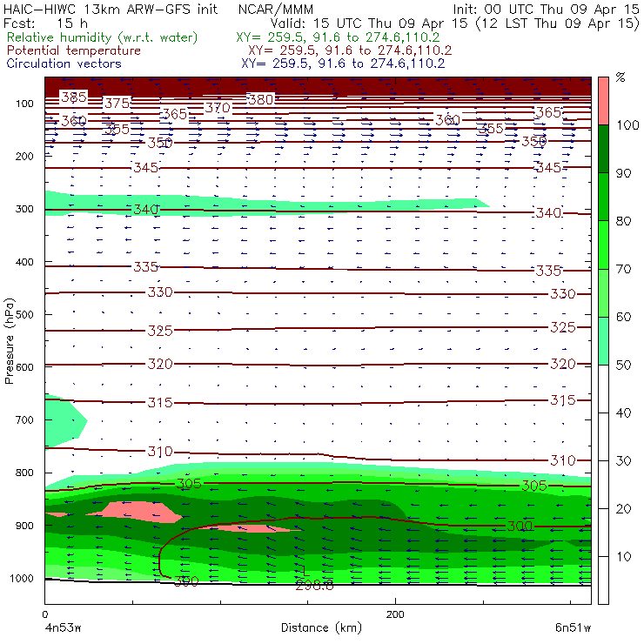Click the right-side '305' contour label
This screenshot has width=644, height=644.
534,486
